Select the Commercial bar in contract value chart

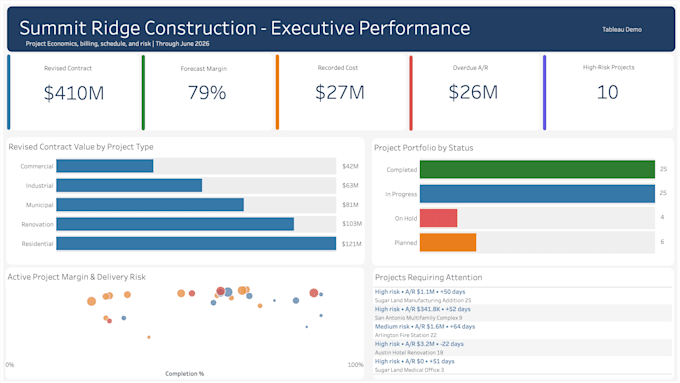[x=105, y=166]
